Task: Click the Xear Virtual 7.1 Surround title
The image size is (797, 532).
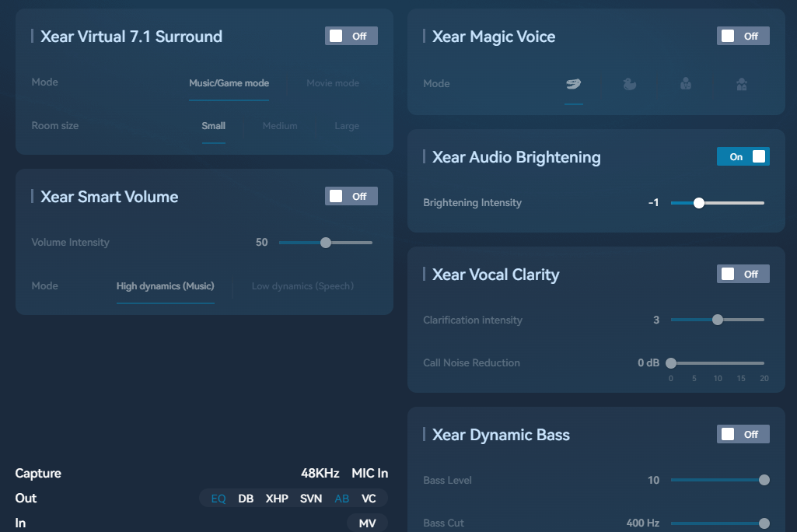Action: pyautogui.click(x=131, y=37)
